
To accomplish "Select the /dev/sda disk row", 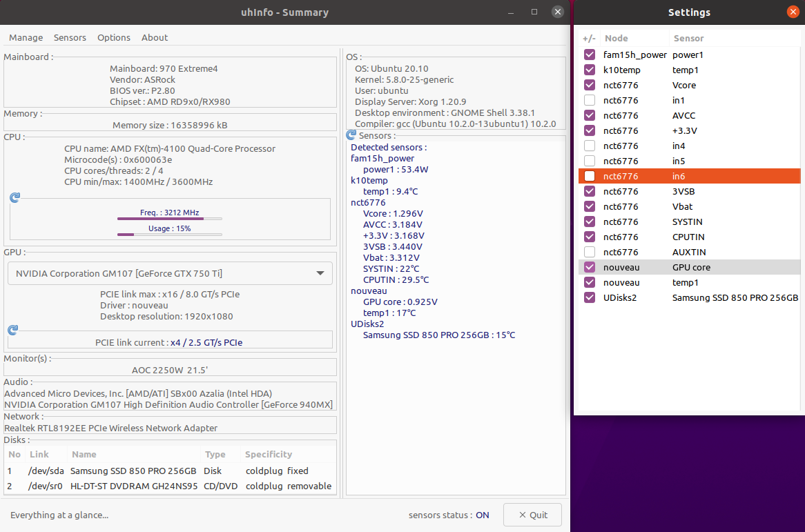I will coord(170,471).
